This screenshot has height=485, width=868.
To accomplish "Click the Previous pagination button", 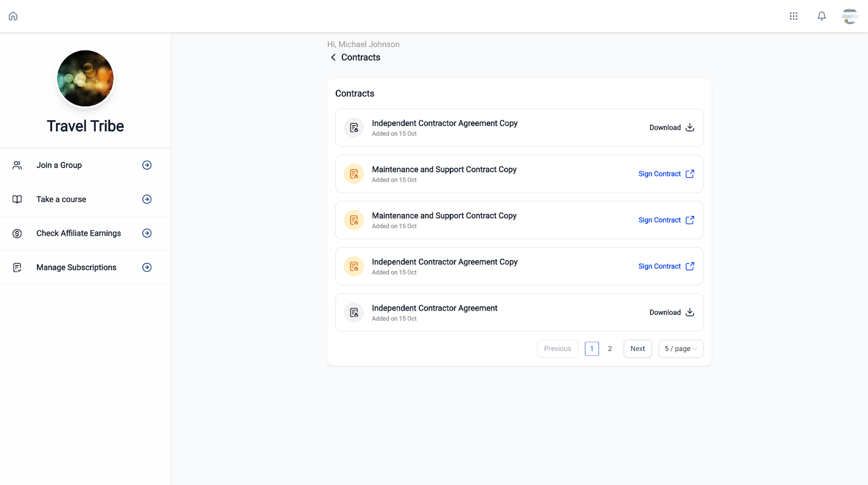I will click(x=558, y=349).
